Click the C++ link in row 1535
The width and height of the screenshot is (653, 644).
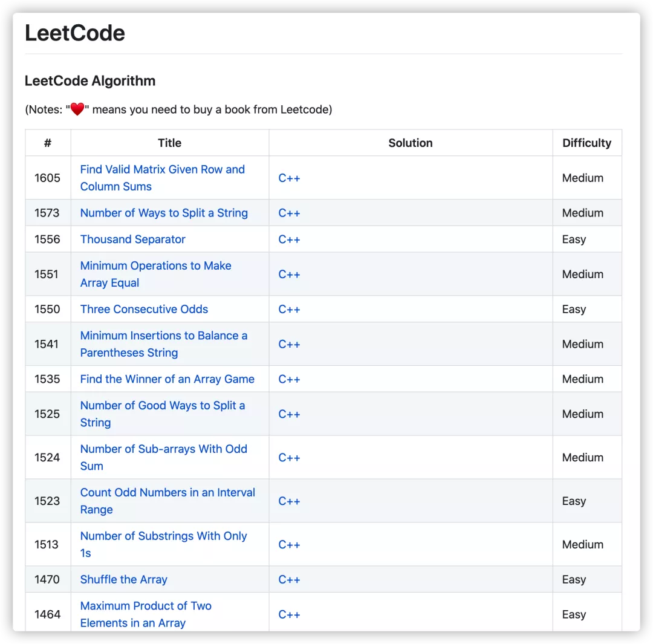(x=289, y=379)
